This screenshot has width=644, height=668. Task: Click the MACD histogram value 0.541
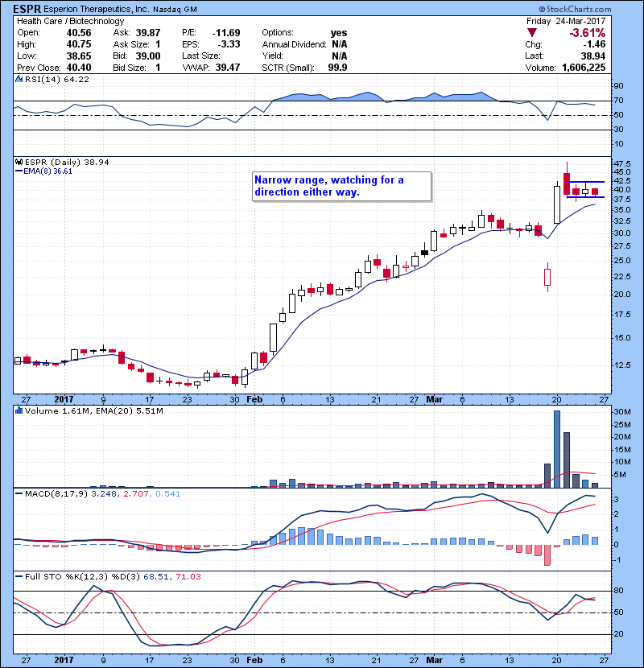coord(168,494)
